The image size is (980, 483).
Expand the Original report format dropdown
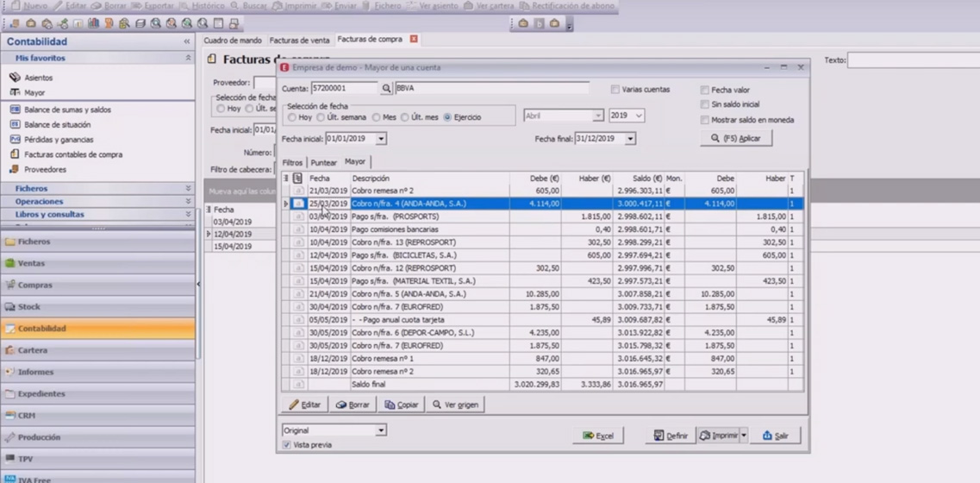point(380,430)
